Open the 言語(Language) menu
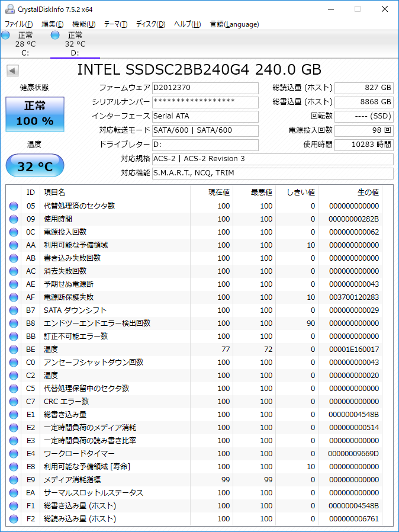Screen dimensions: 399x532 pyautogui.click(x=234, y=24)
